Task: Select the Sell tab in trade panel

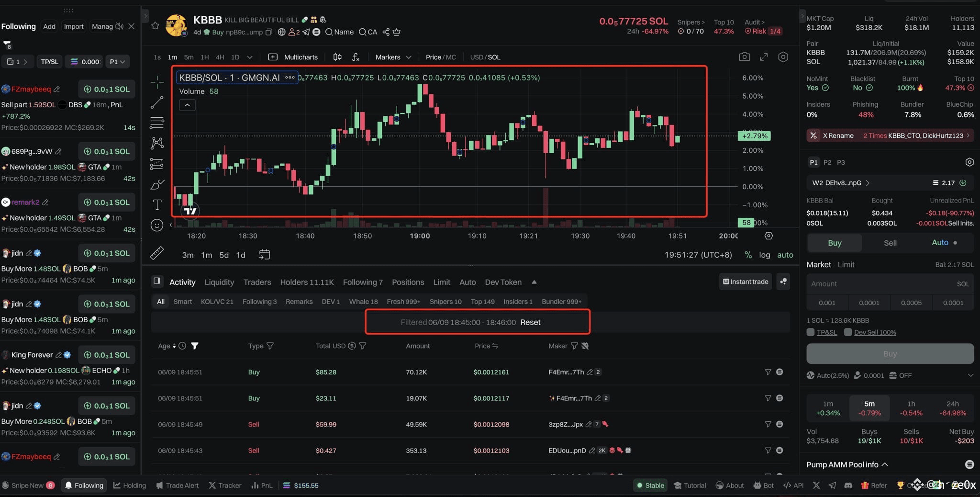Action: (x=890, y=243)
